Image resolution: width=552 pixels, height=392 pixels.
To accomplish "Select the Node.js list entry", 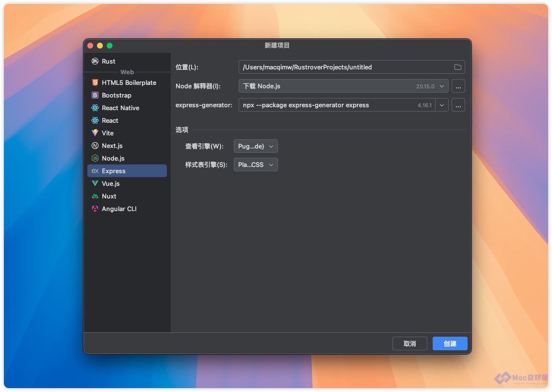I will (x=127, y=159).
